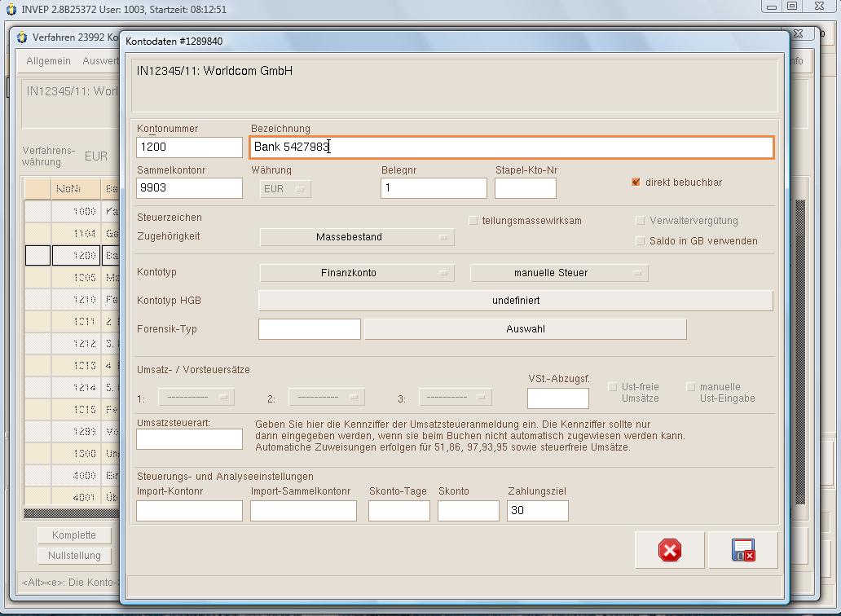This screenshot has height=616, width=841.
Task: Open the 'manuelle Steuer' dropdown
Action: pyautogui.click(x=559, y=273)
